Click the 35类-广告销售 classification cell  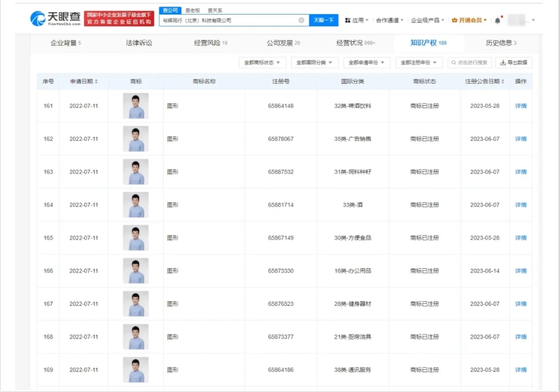click(353, 139)
